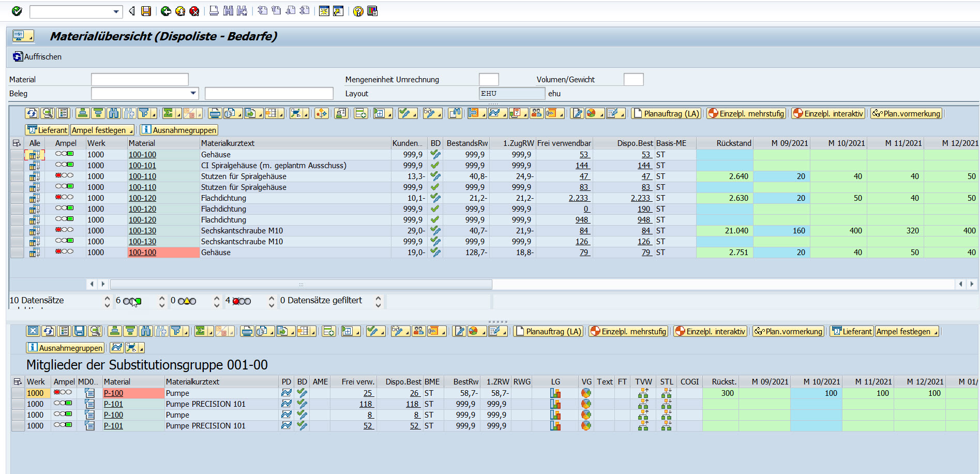This screenshot has width=980, height=474.
Task: Open the Ampel festlegen dropdown menu
Action: (102, 130)
